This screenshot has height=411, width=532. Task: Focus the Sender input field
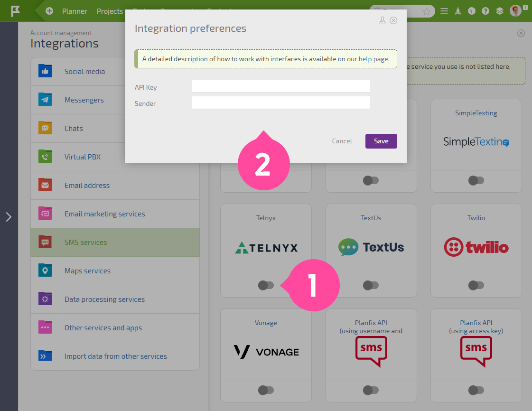(280, 103)
